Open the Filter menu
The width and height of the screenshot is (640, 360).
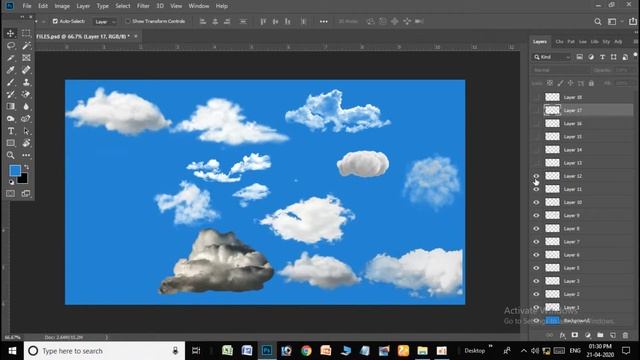pos(143,6)
